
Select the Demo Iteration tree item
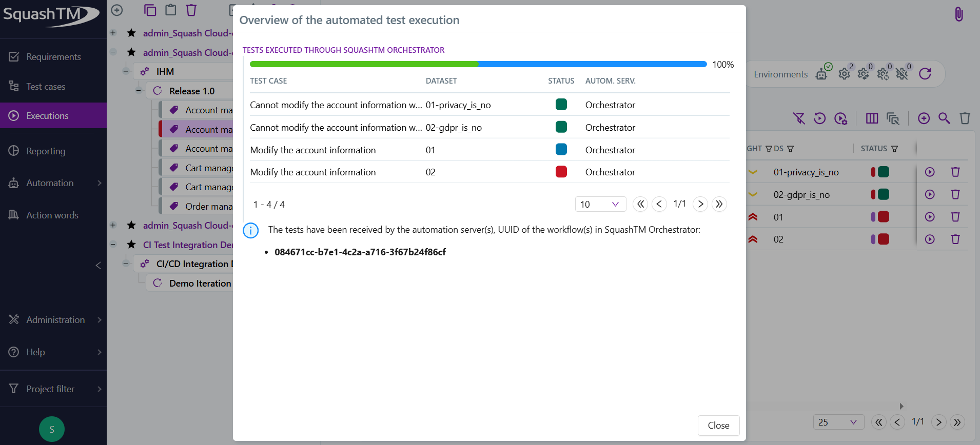pos(200,284)
